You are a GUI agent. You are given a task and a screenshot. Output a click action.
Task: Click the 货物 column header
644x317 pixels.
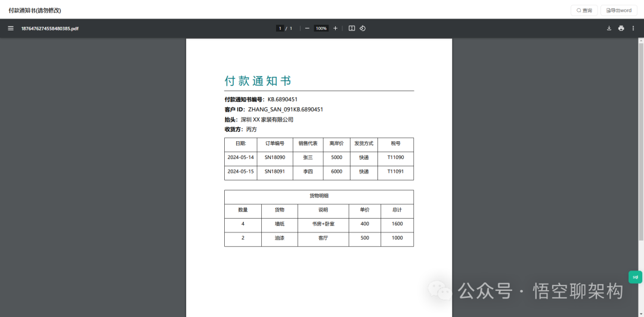tap(280, 210)
